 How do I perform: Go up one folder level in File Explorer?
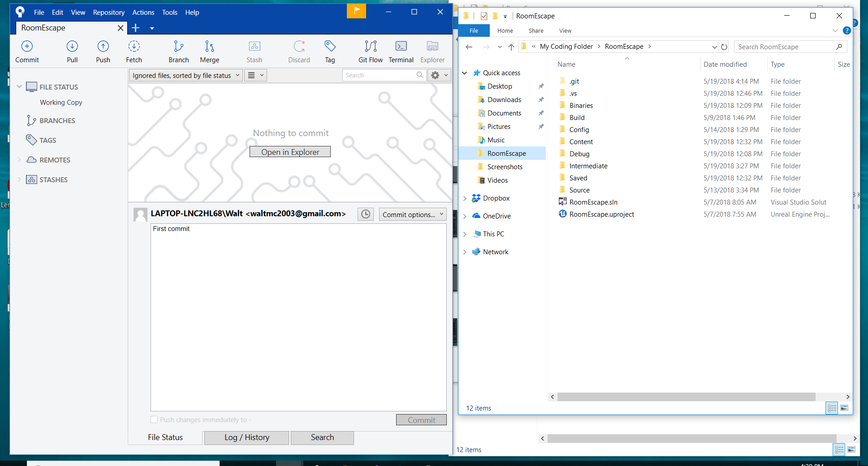[x=511, y=47]
